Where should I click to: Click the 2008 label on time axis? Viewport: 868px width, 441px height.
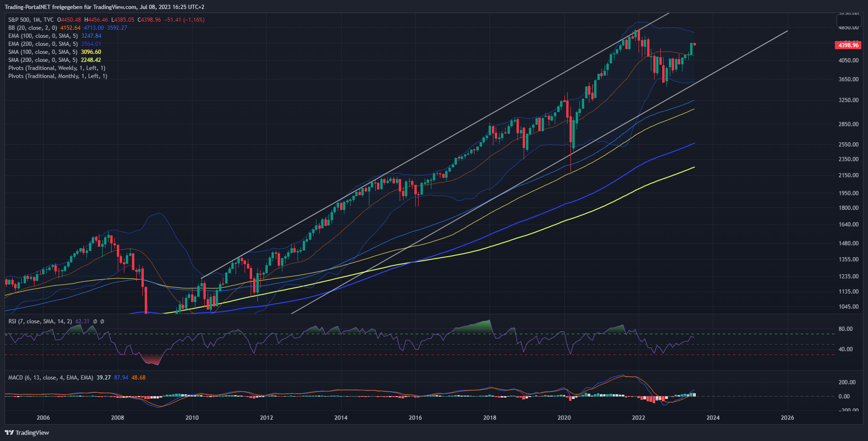pyautogui.click(x=117, y=417)
